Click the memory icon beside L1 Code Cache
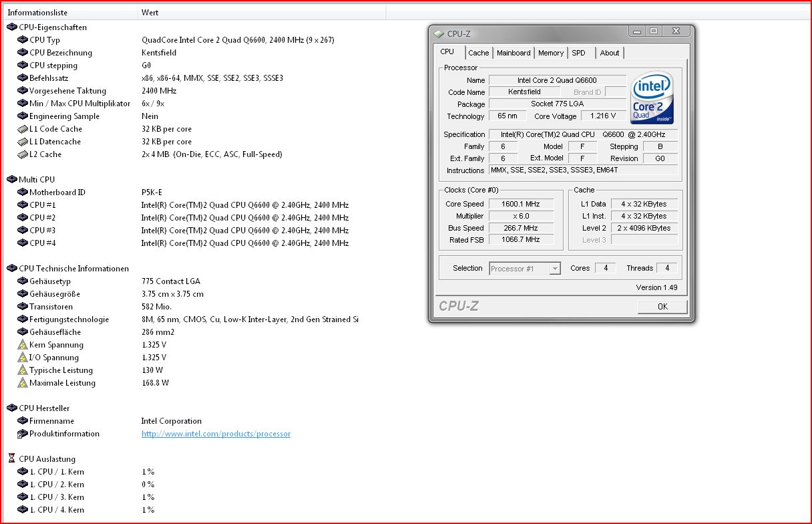Image resolution: width=812 pixels, height=524 pixels. click(23, 129)
